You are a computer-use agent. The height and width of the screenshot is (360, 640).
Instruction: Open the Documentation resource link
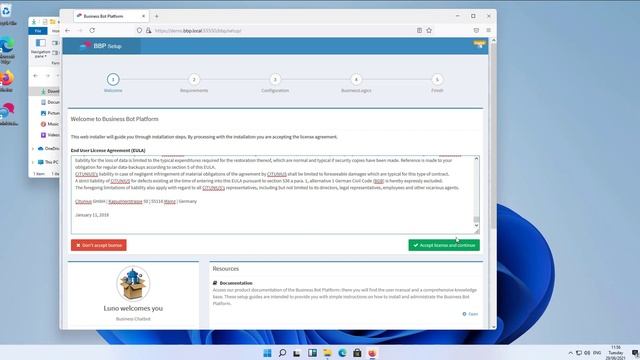pos(470,314)
